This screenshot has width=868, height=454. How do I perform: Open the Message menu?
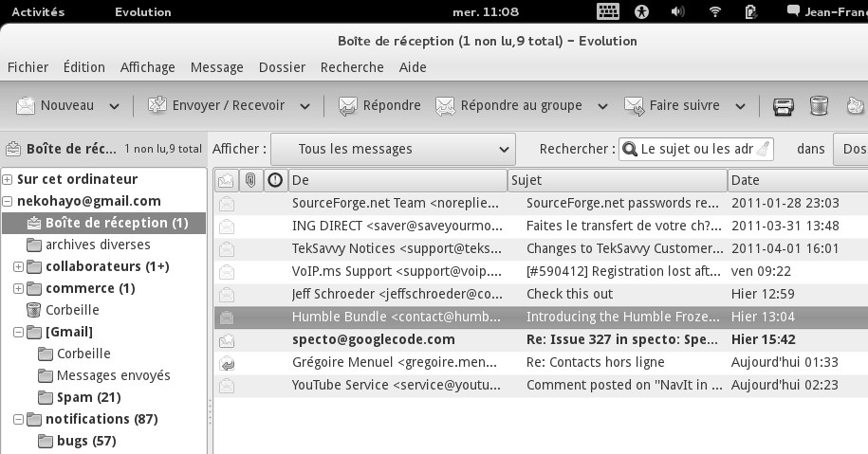[216, 67]
